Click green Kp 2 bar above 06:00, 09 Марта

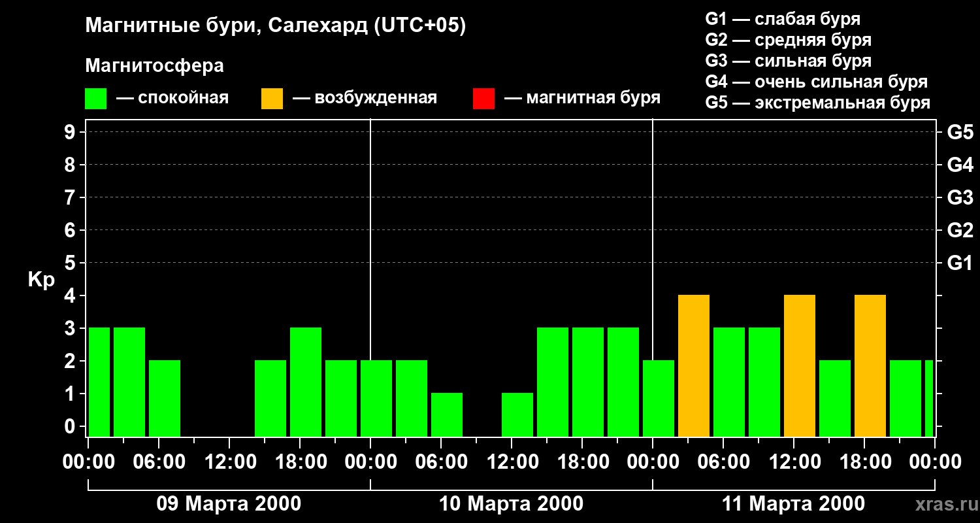[x=165, y=399]
